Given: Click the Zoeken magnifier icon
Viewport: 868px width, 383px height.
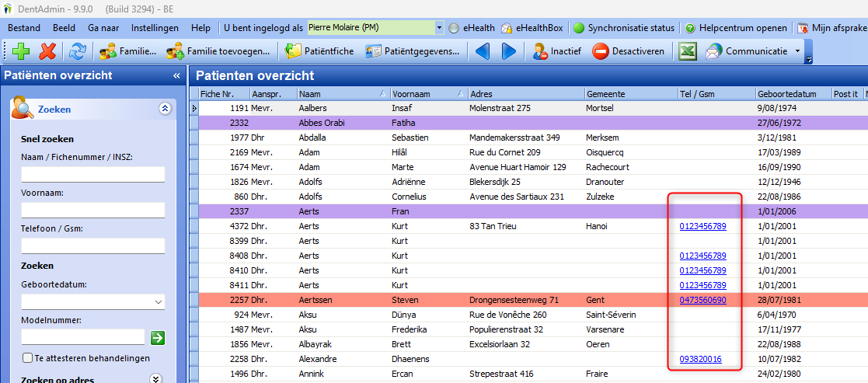Looking at the screenshot, I should (x=23, y=106).
